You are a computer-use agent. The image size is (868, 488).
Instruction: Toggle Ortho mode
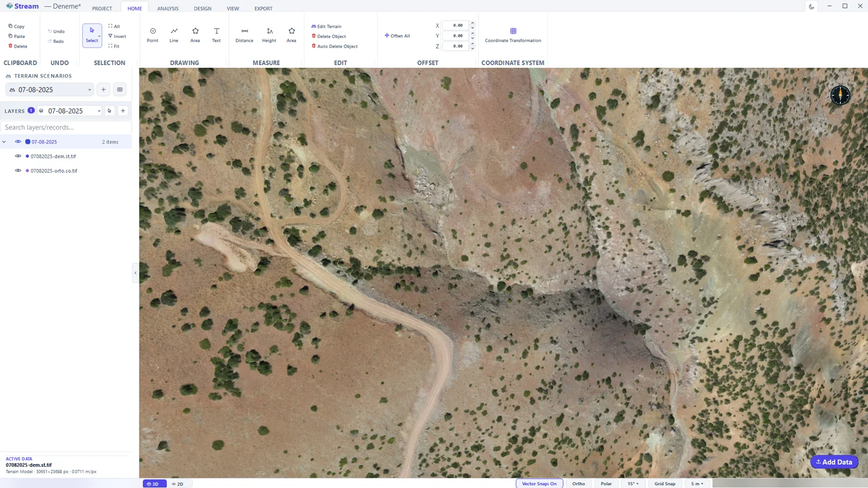coord(578,484)
